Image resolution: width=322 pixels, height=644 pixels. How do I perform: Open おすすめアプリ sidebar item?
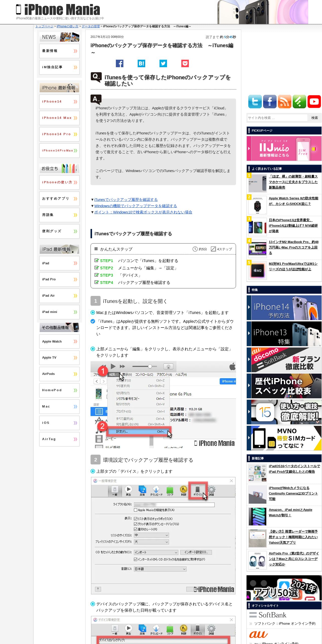(59, 199)
